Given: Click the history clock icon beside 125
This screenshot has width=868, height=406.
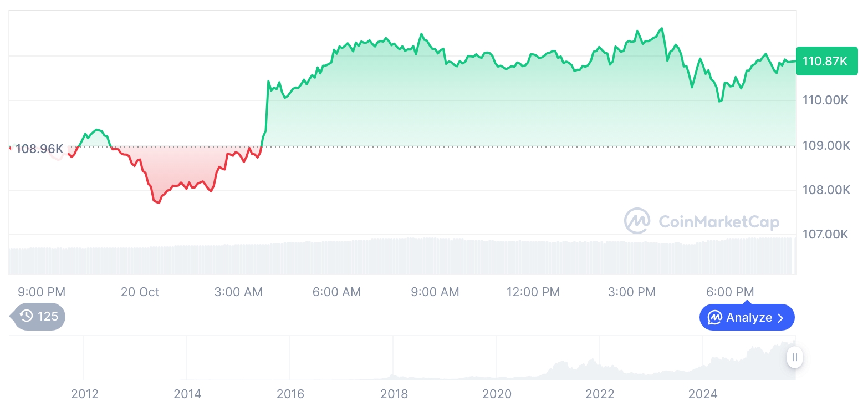Looking at the screenshot, I should click(27, 317).
